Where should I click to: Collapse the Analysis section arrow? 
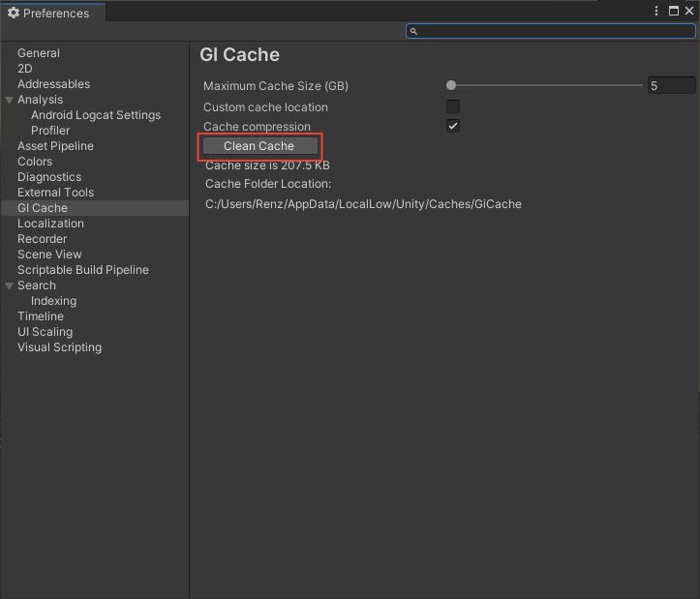pos(9,100)
